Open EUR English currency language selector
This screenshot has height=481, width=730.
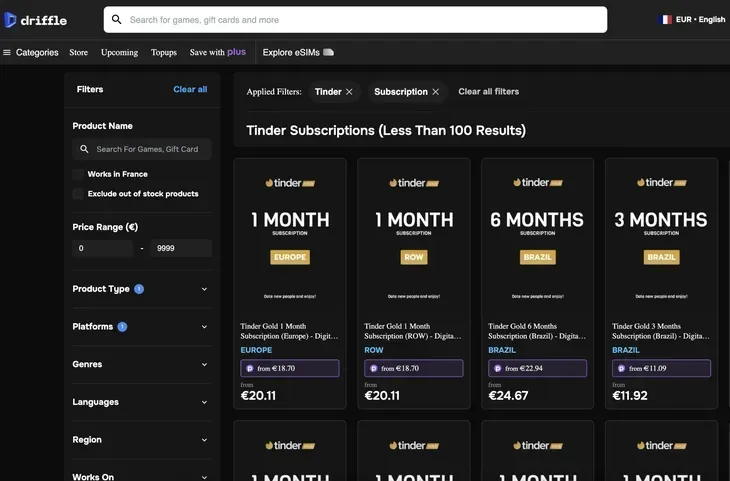pyautogui.click(x=692, y=20)
